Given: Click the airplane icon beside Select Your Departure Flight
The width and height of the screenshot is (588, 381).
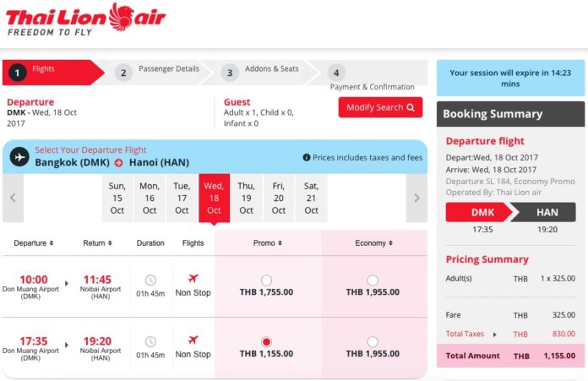Looking at the screenshot, I should pyautogui.click(x=19, y=157).
